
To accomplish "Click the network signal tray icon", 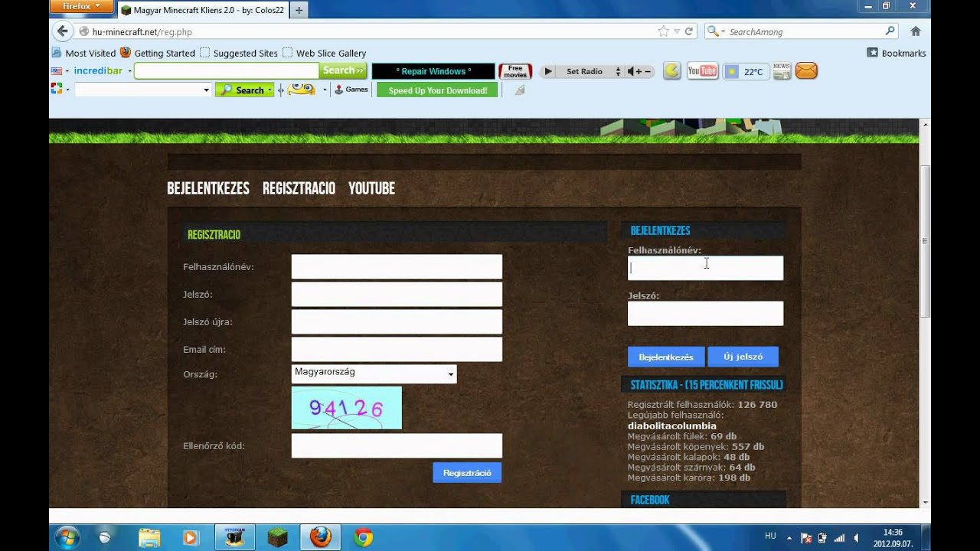I will [x=839, y=538].
